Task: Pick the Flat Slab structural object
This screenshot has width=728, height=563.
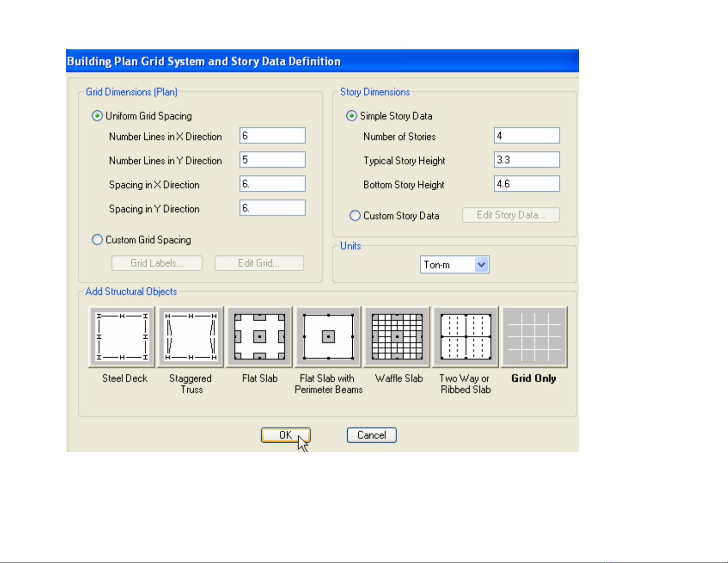Action: pos(260,337)
